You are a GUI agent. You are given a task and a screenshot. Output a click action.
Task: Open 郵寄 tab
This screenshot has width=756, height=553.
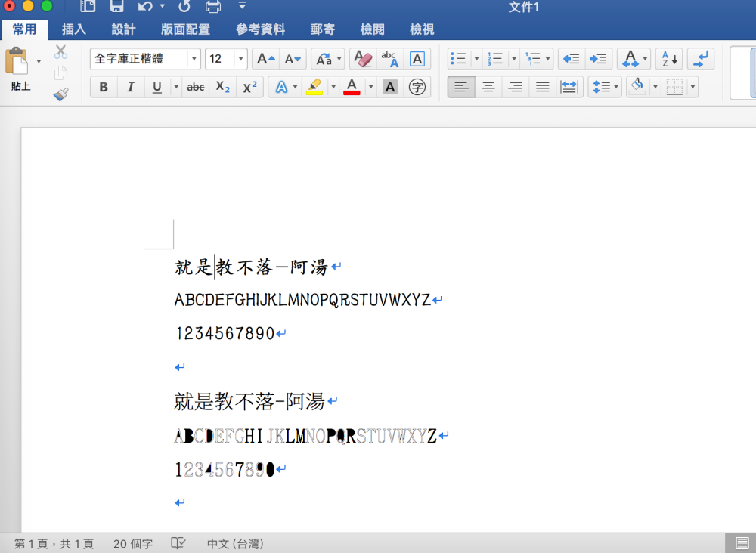coord(323,29)
